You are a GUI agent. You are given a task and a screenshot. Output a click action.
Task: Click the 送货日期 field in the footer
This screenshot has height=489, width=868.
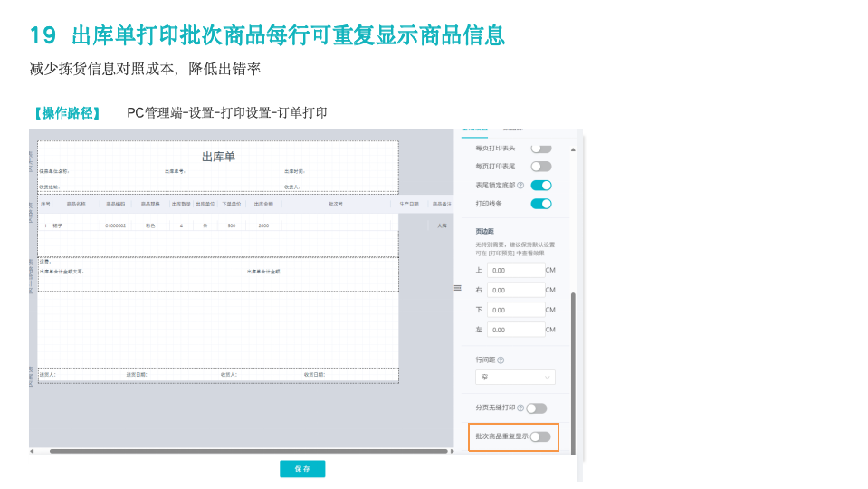click(x=136, y=375)
